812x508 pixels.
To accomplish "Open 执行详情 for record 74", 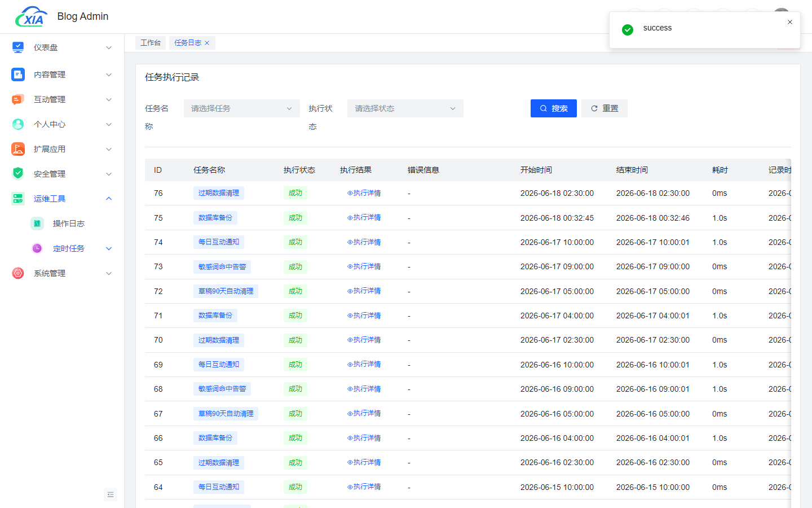I will click(364, 242).
